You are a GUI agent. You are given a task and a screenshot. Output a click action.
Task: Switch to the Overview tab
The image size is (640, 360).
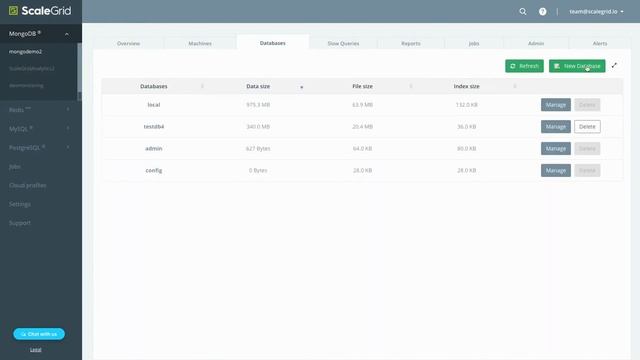129,43
